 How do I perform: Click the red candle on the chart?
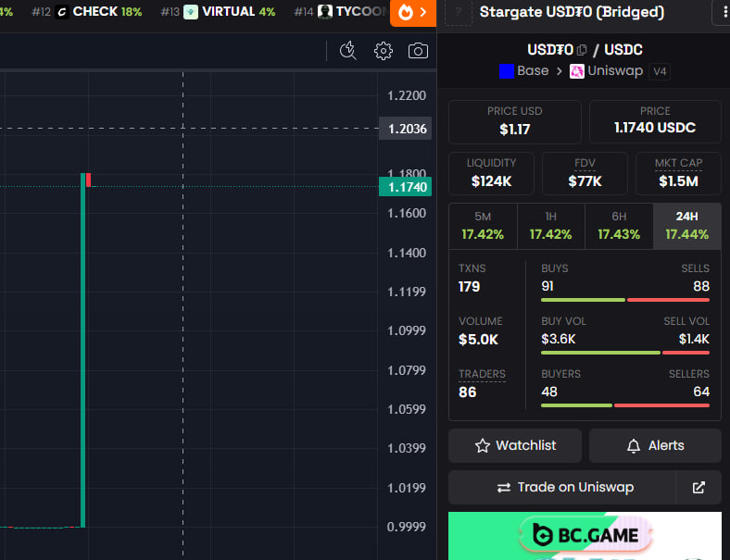click(x=88, y=180)
